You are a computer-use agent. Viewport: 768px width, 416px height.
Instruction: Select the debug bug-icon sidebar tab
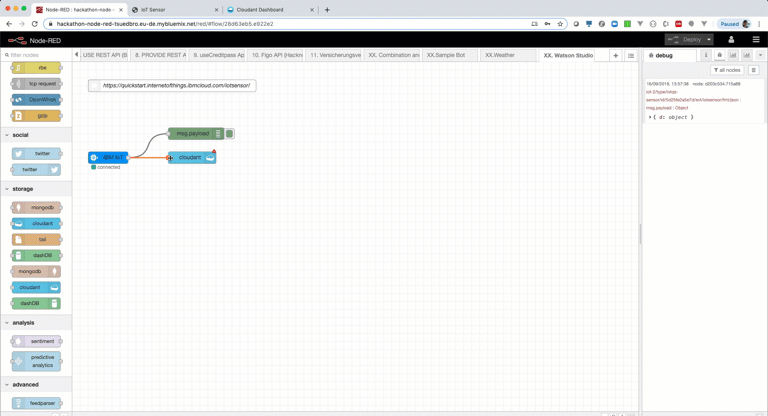point(720,55)
